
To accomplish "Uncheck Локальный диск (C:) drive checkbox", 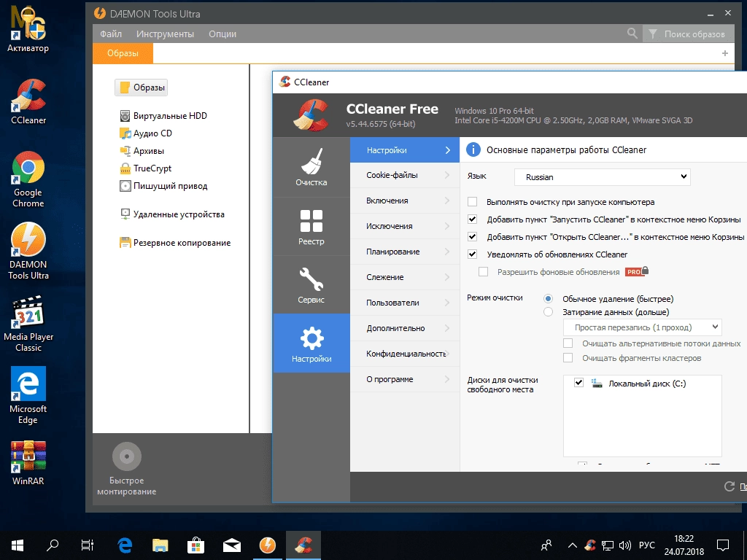I will (x=578, y=383).
